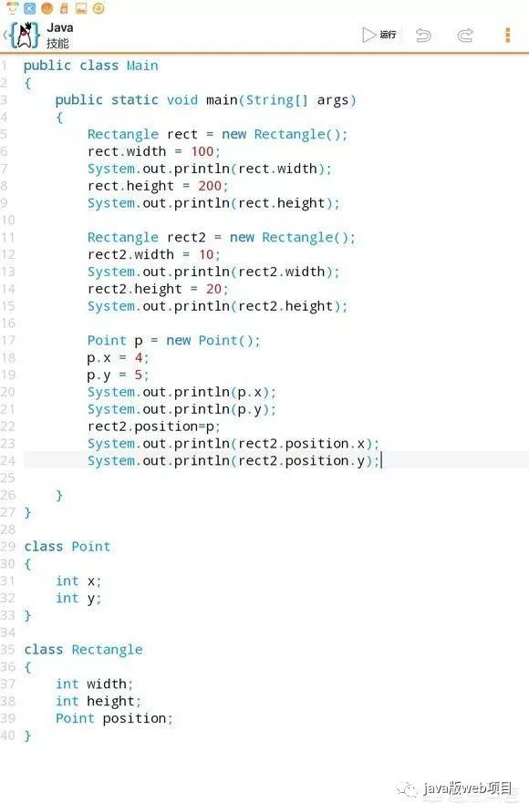Click the rect2.position=p line
This screenshot has width=529, height=812.
[x=154, y=427]
